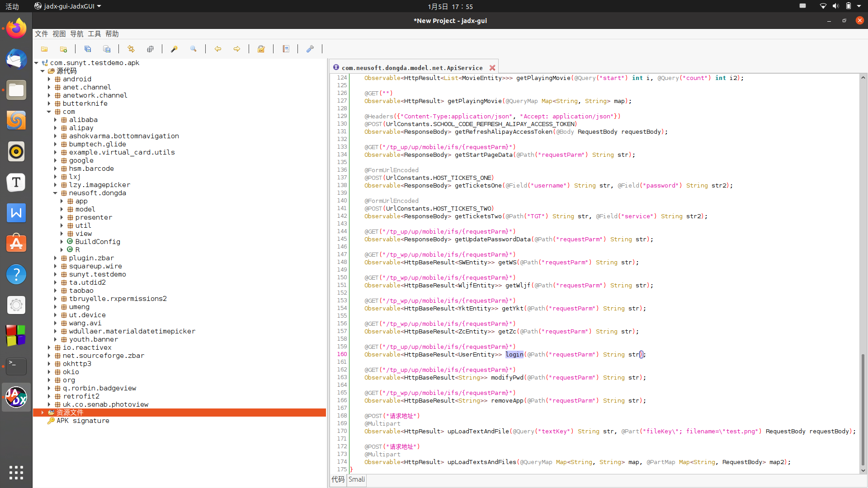Expand the 资源文件 node arrow
This screenshot has height=488, width=868.
pos(42,413)
